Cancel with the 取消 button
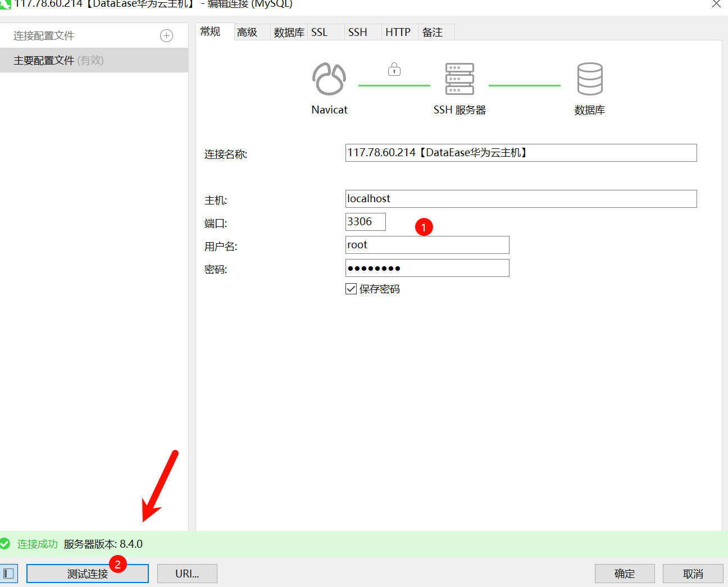This screenshot has width=728, height=587. pyautogui.click(x=693, y=574)
